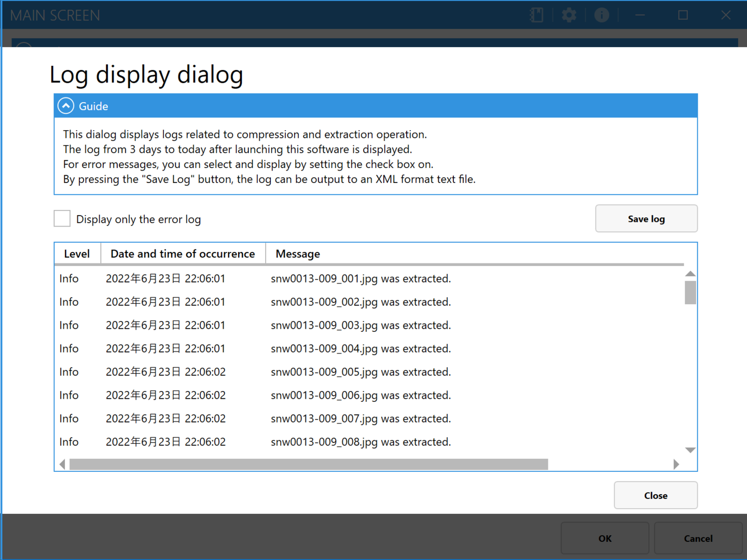The width and height of the screenshot is (747, 560).
Task: Click the Message column header
Action: click(x=298, y=254)
